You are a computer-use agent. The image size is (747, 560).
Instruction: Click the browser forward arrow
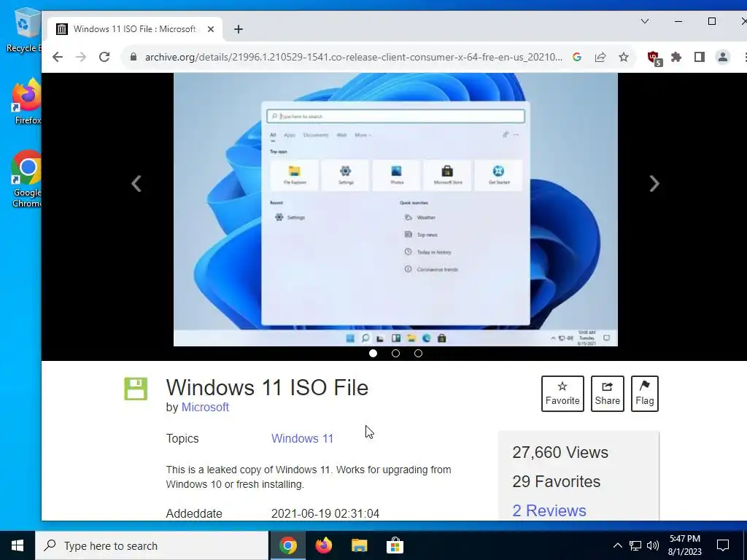[x=81, y=57]
